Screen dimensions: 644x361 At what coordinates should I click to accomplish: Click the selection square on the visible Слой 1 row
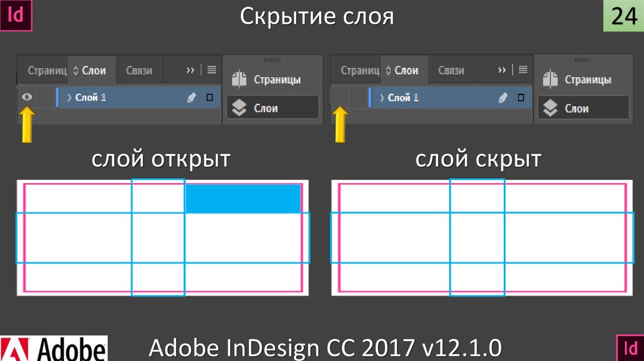[x=209, y=97]
